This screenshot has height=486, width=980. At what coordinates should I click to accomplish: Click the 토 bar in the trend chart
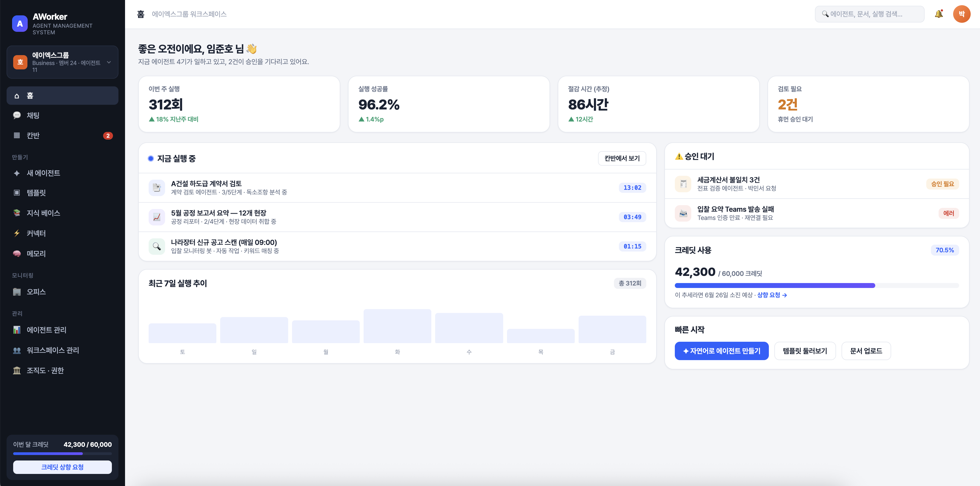tap(182, 333)
